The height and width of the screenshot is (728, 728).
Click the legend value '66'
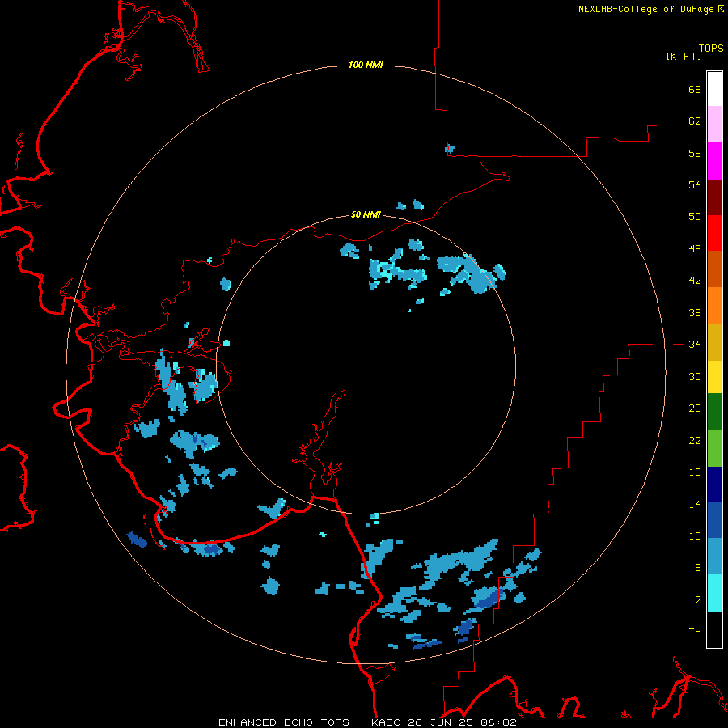[695, 89]
